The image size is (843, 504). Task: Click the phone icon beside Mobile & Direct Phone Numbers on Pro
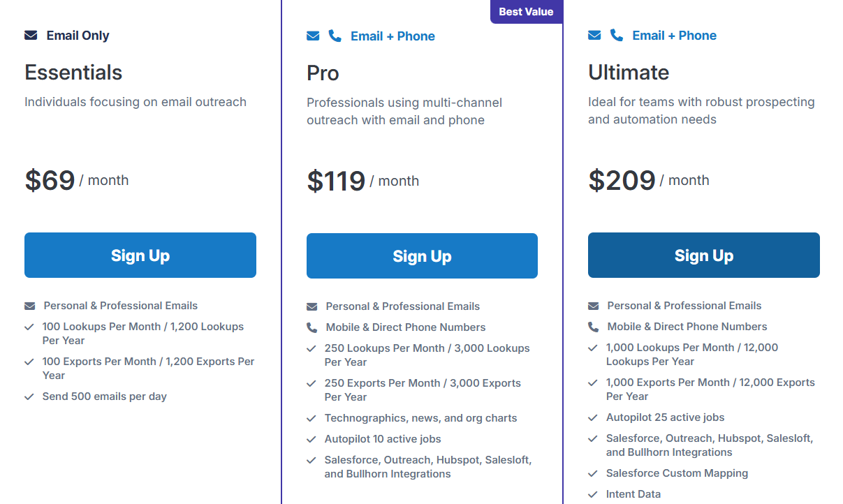click(x=311, y=327)
